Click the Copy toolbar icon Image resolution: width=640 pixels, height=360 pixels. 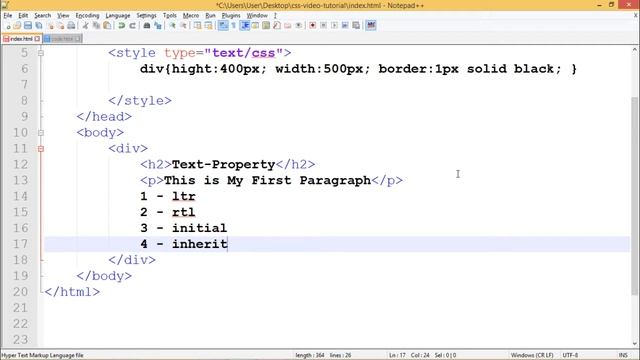[96, 25]
